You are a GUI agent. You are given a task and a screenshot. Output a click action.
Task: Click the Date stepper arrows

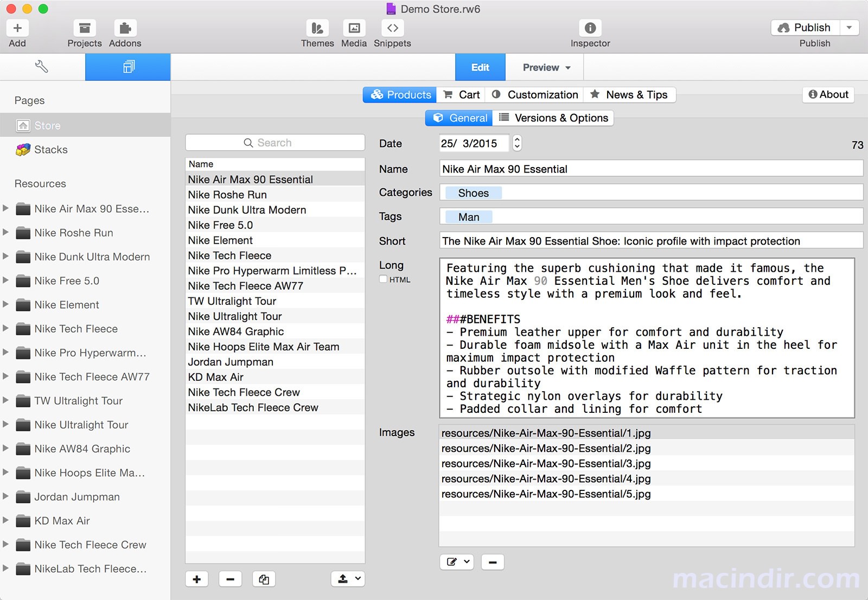pyautogui.click(x=517, y=143)
